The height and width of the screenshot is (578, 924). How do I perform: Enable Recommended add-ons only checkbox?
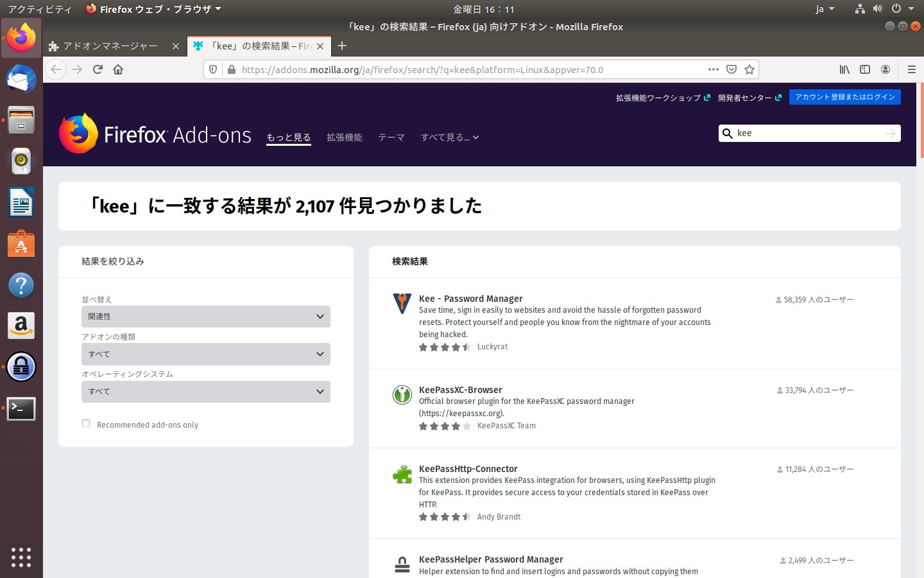[86, 423]
